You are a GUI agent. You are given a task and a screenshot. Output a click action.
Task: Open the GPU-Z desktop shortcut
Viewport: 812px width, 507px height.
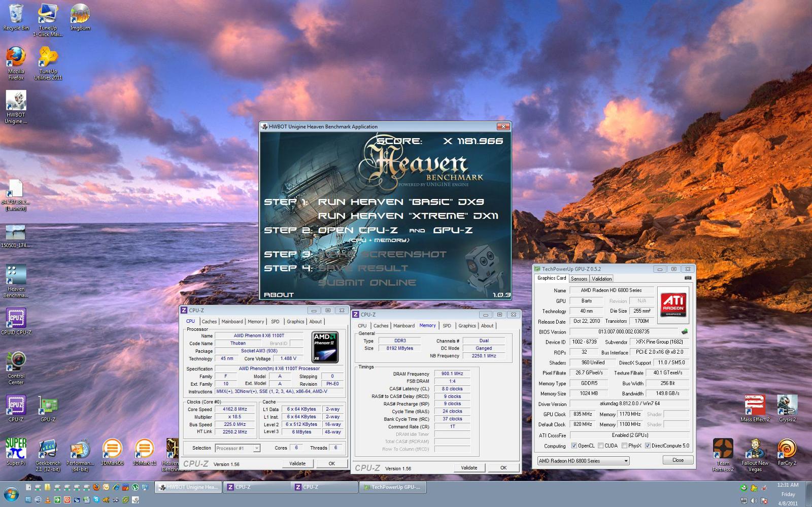pos(48,409)
